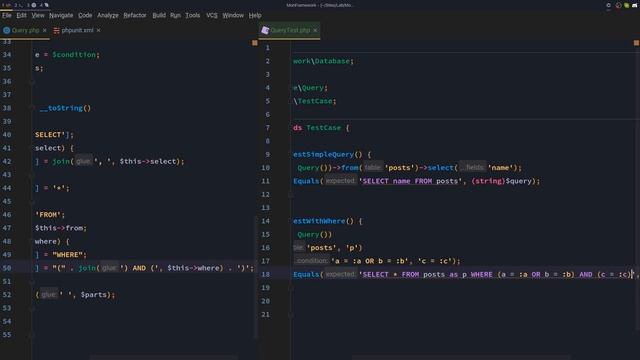The width and height of the screenshot is (640, 360).
Task: Click the horizontal scrollbar below QueryTest.php editor
Action: (461, 358)
